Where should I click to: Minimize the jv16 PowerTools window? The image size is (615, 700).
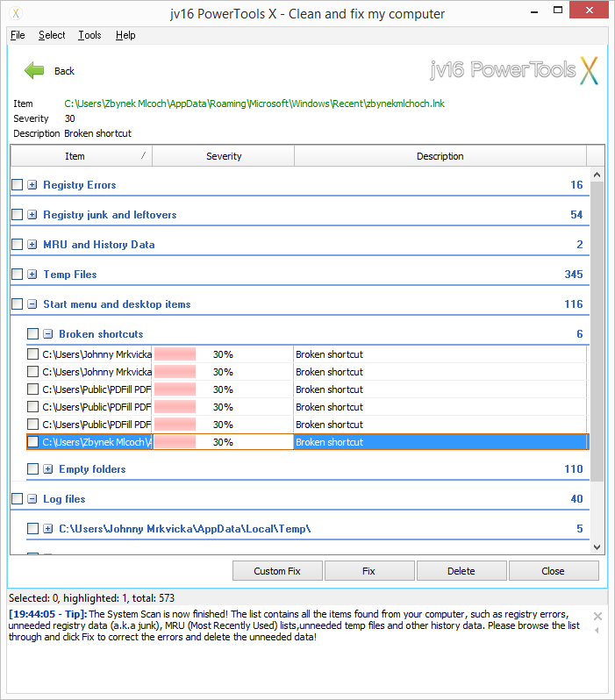point(534,11)
